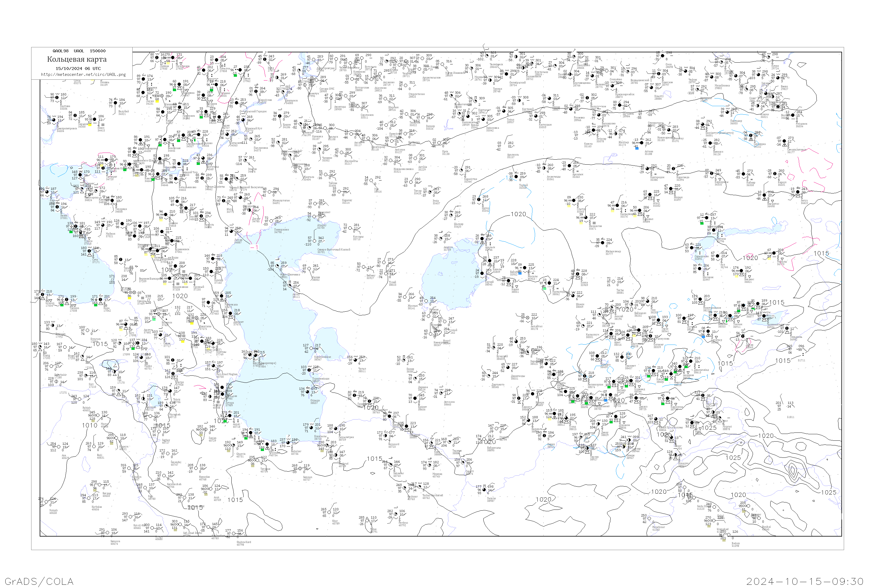Click the 1020 isobar label above Aral Sea
This screenshot has height=588, width=882.
tap(518, 214)
